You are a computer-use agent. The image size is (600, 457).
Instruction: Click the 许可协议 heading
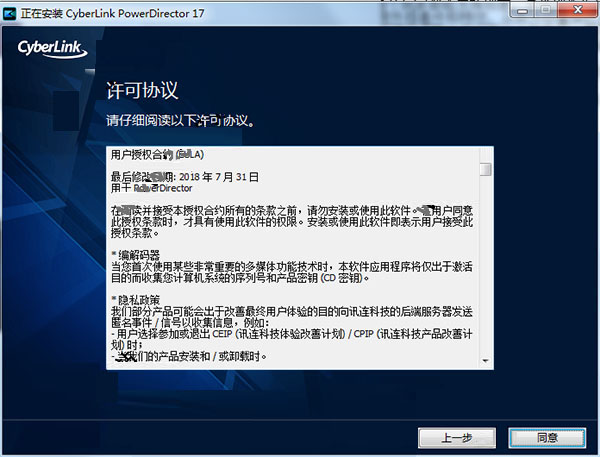click(x=142, y=91)
